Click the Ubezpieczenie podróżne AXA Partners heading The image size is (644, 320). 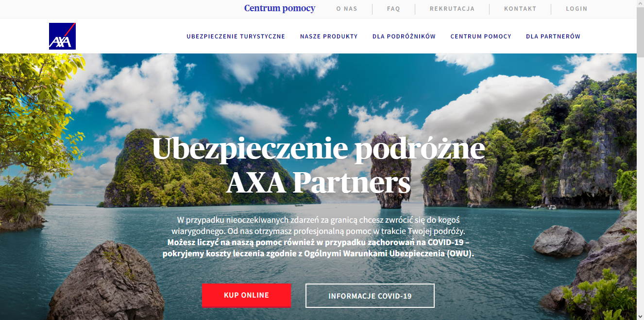click(319, 165)
